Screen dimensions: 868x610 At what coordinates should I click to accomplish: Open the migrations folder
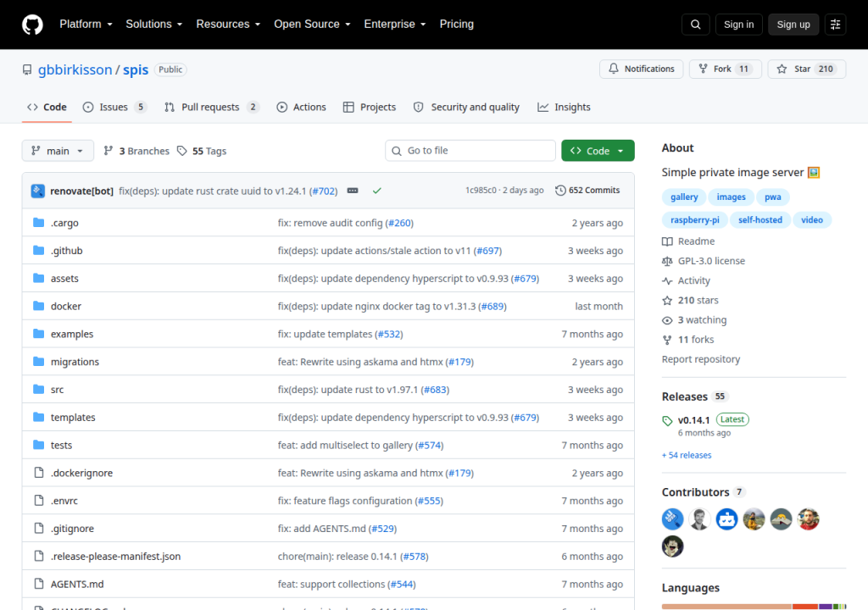pos(75,362)
